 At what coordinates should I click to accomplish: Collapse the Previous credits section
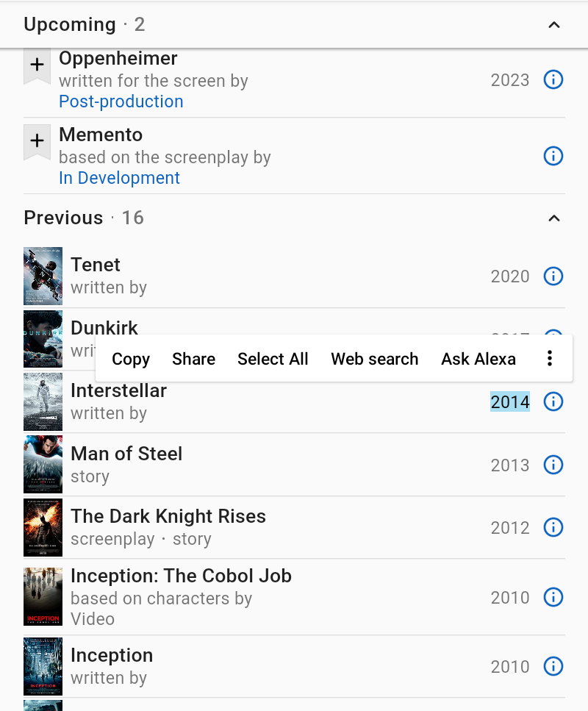pos(554,218)
